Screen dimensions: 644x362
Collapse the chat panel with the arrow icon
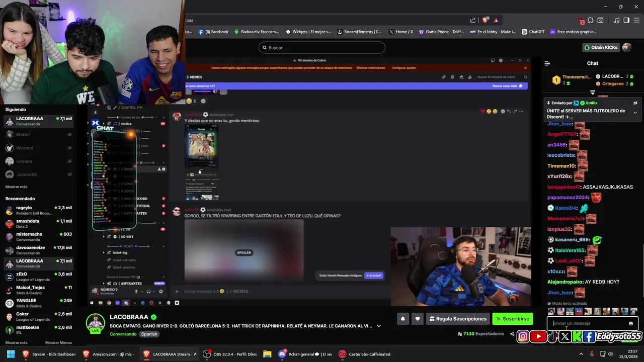point(547,63)
